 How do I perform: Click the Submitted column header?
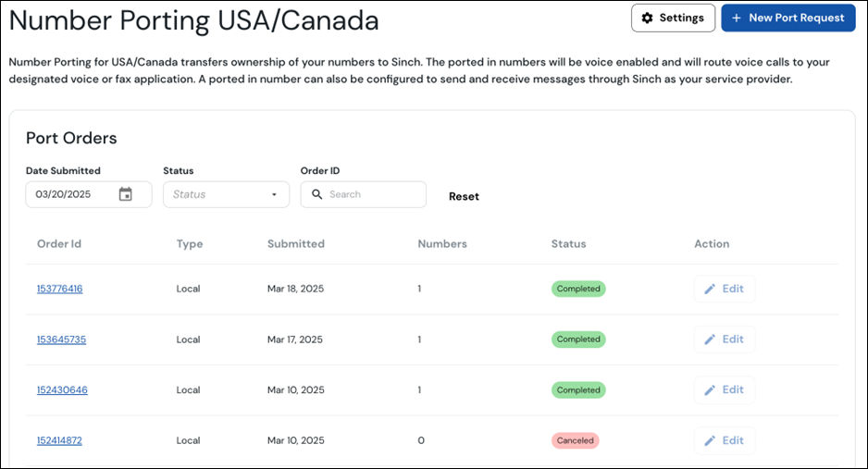coord(295,244)
